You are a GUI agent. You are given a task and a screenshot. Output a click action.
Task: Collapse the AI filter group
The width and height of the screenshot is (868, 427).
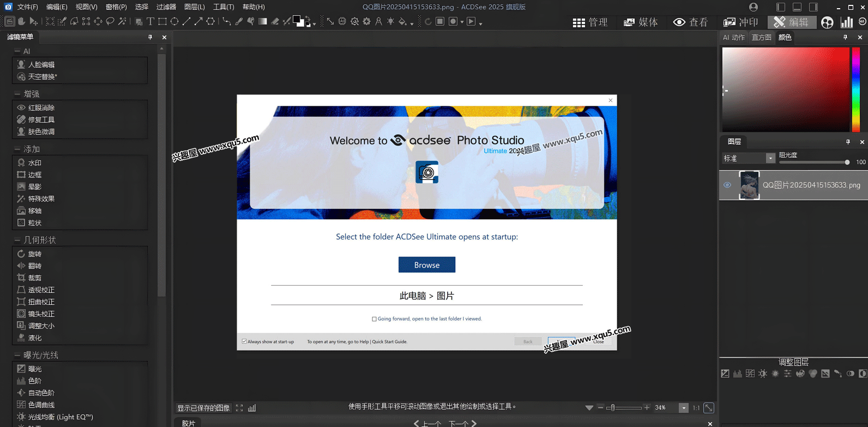coord(17,51)
